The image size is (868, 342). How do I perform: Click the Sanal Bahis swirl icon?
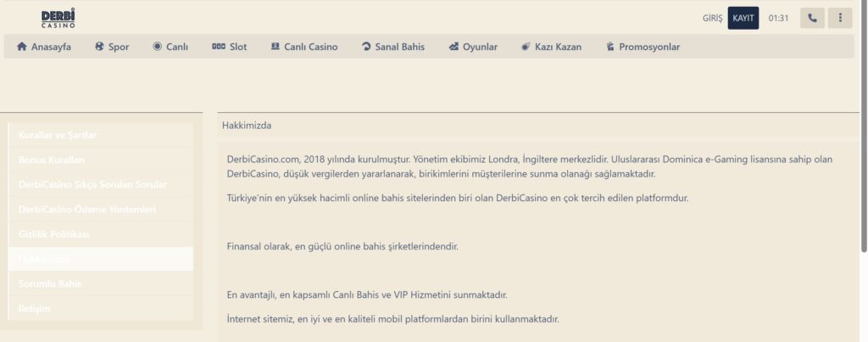[366, 47]
